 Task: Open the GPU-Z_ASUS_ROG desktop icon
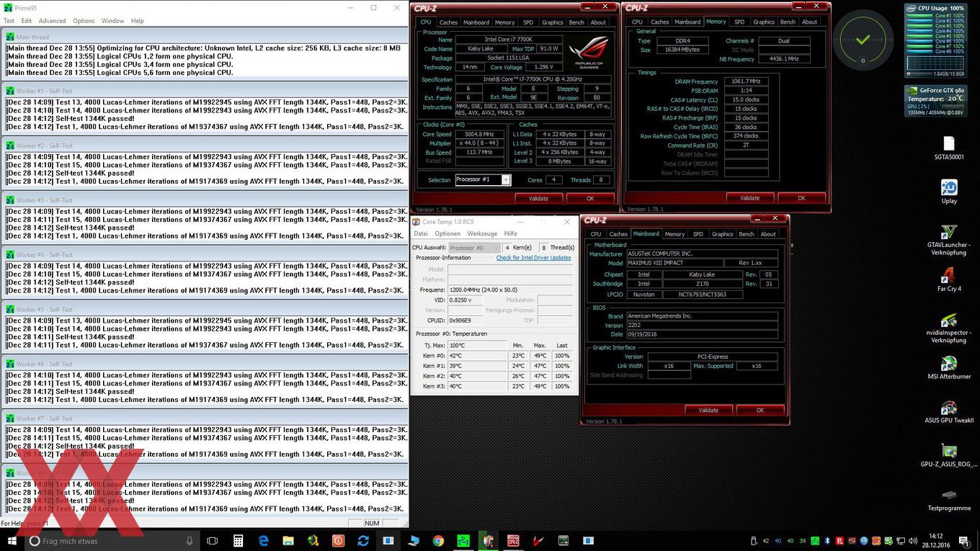[x=949, y=456]
